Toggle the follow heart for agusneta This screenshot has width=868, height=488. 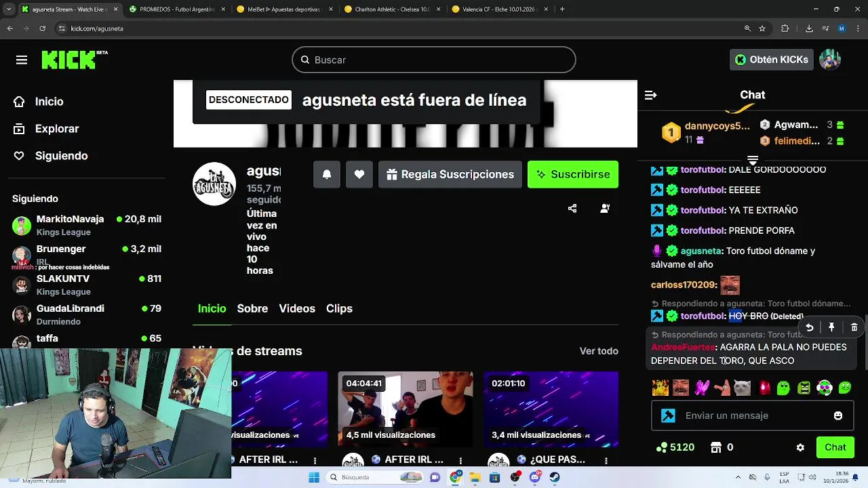click(x=359, y=174)
